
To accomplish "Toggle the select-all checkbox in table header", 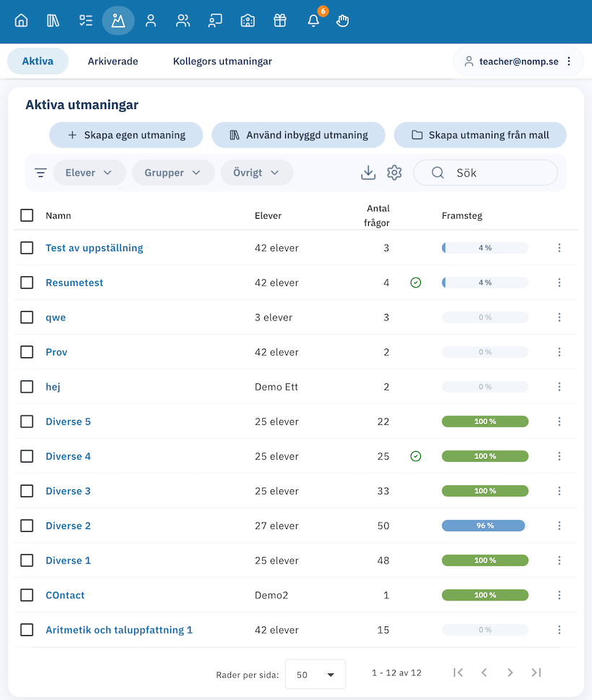I will 27,215.
